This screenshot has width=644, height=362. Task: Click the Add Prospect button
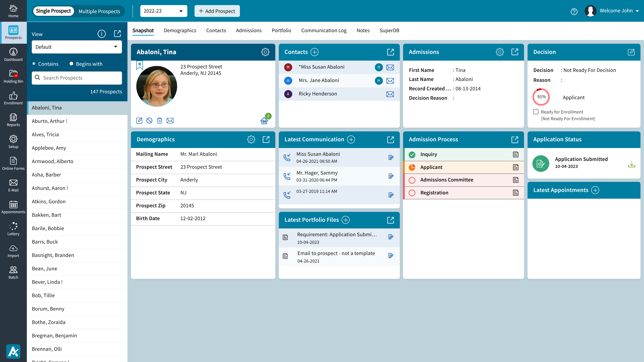coord(217,11)
